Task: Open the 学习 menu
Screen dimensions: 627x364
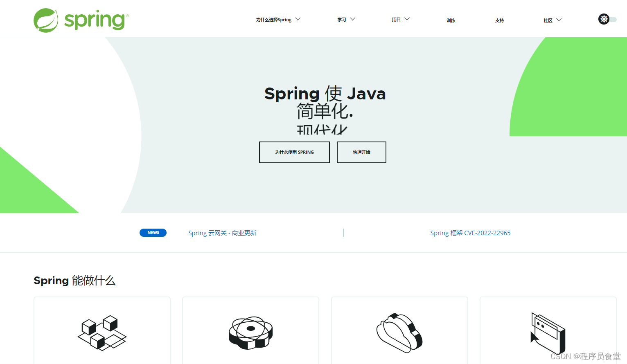Action: click(x=342, y=20)
